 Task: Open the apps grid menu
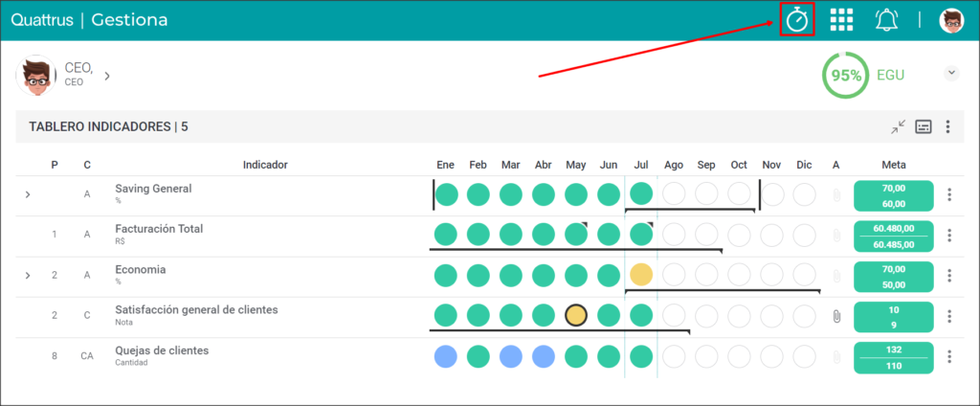tap(841, 20)
